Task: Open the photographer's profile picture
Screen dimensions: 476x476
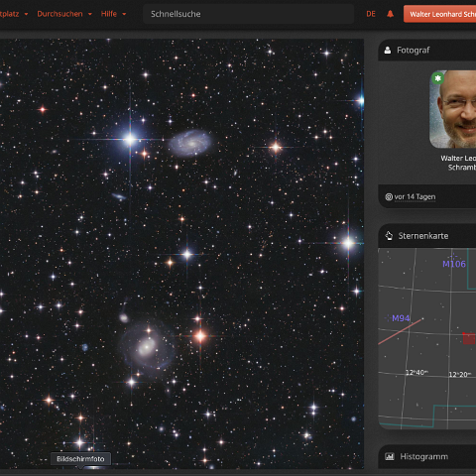Action: [452, 109]
